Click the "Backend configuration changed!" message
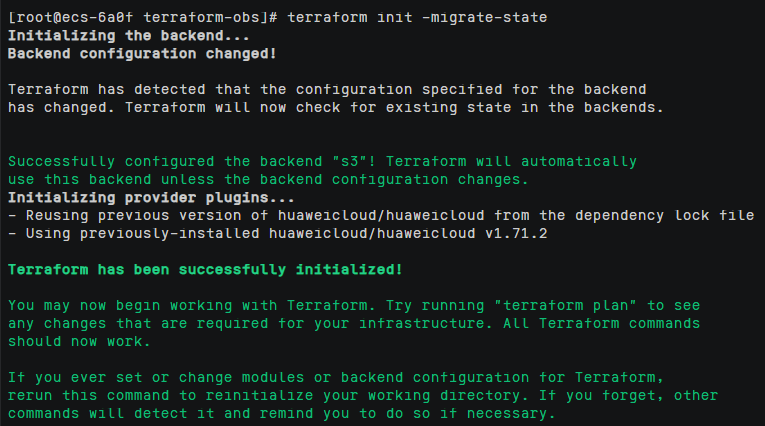 click(x=142, y=53)
